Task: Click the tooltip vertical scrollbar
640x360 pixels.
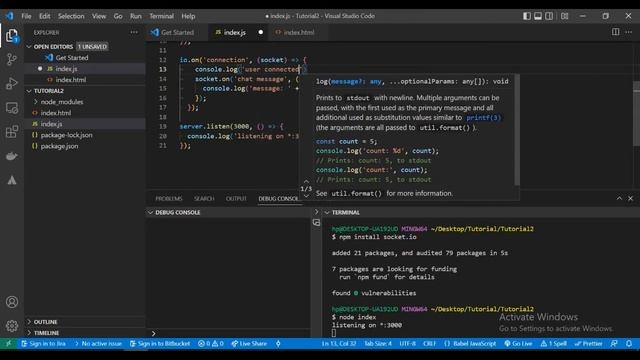Action: click(517, 130)
